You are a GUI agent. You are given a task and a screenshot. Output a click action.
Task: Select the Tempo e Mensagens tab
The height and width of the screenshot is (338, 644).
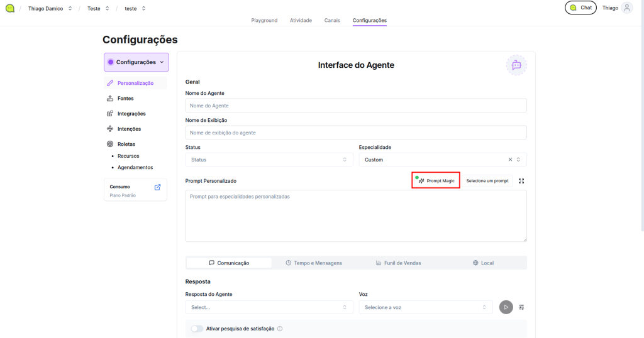coord(314,263)
